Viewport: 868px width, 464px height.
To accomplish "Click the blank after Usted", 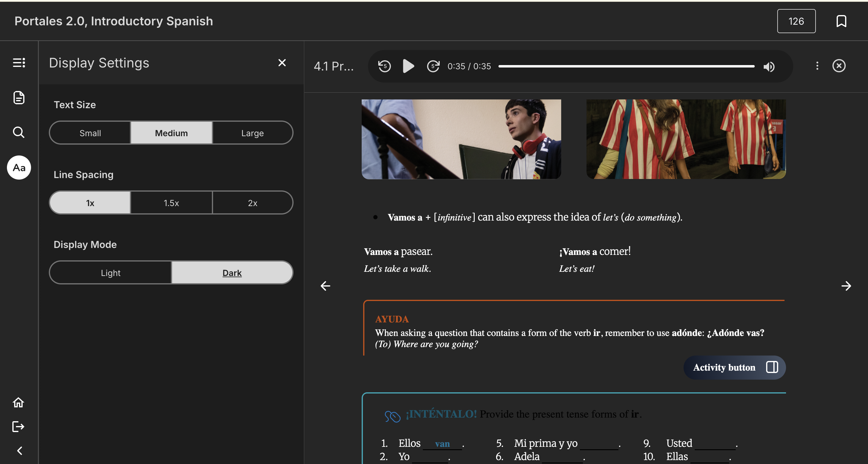I will (x=715, y=444).
